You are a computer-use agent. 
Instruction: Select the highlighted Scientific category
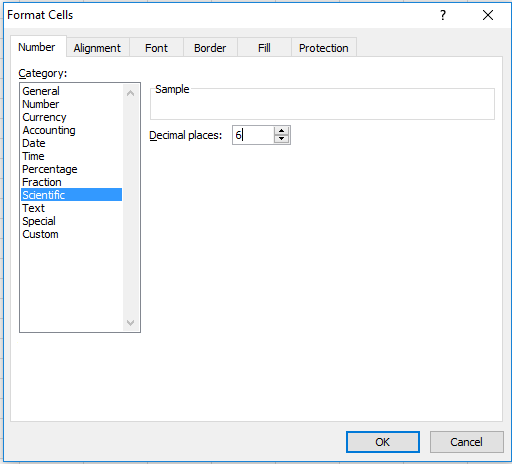(x=71, y=195)
